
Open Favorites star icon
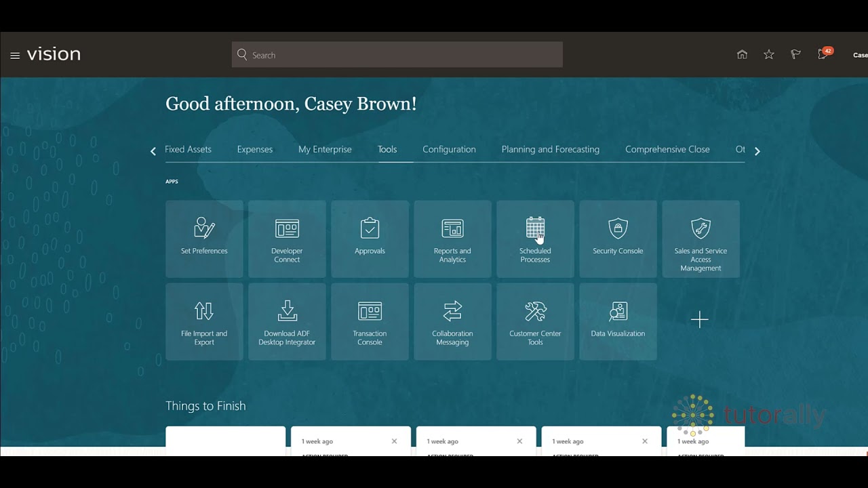769,55
